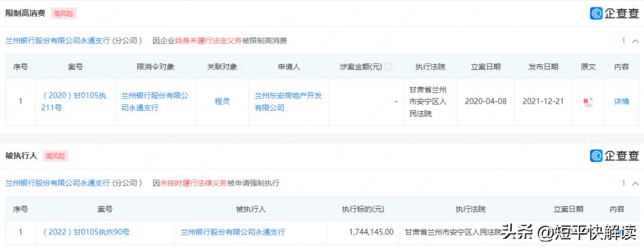The image size is (644, 248).
Task: Open applicant 兰州东安房地产开发有限公司
Action: click(289, 102)
